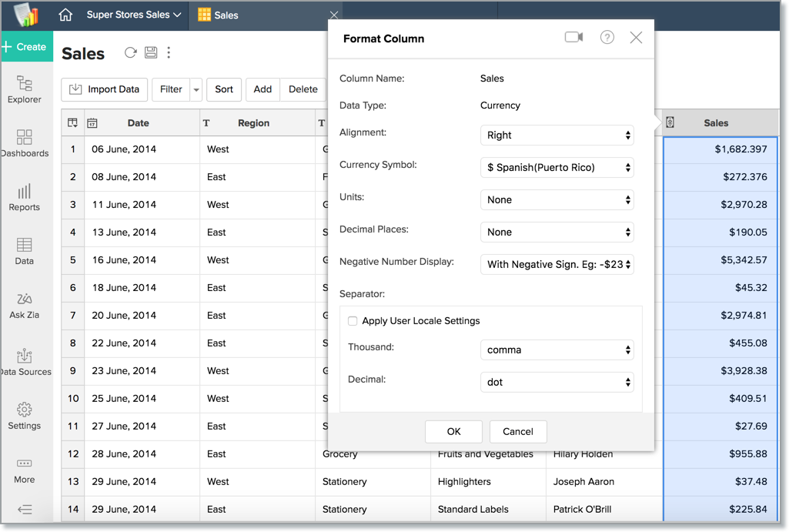Expand the Alignment dropdown
This screenshot has width=789, height=532.
(557, 136)
